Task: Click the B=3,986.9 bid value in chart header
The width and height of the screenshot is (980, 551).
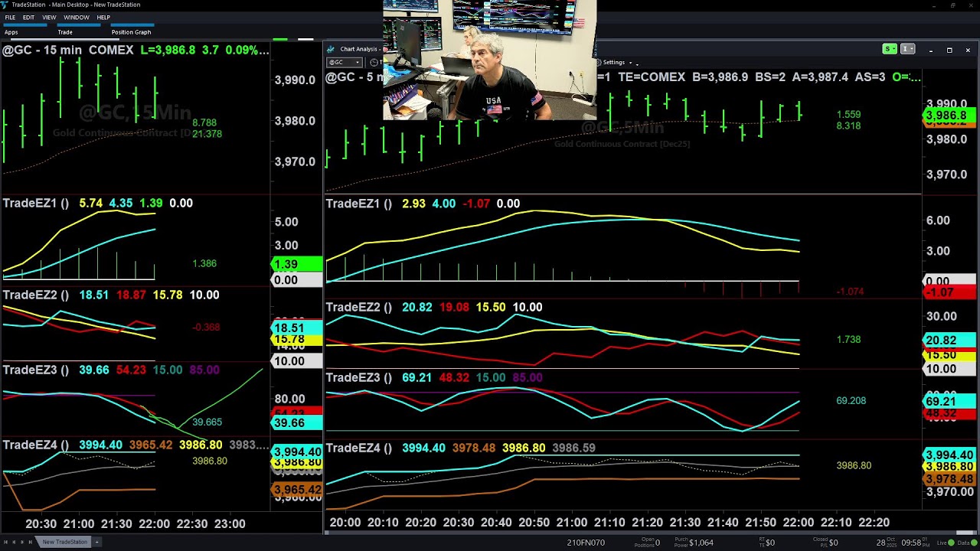Action: coord(720,77)
